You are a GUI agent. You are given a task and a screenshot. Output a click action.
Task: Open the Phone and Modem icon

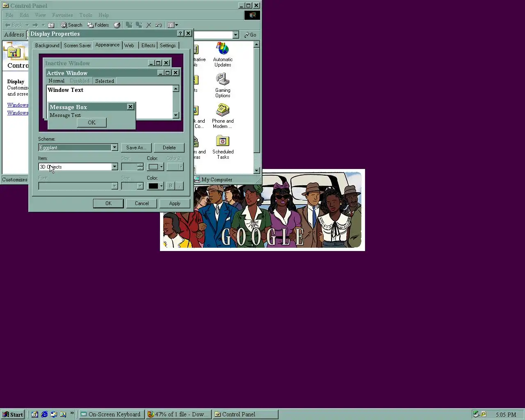point(223,116)
